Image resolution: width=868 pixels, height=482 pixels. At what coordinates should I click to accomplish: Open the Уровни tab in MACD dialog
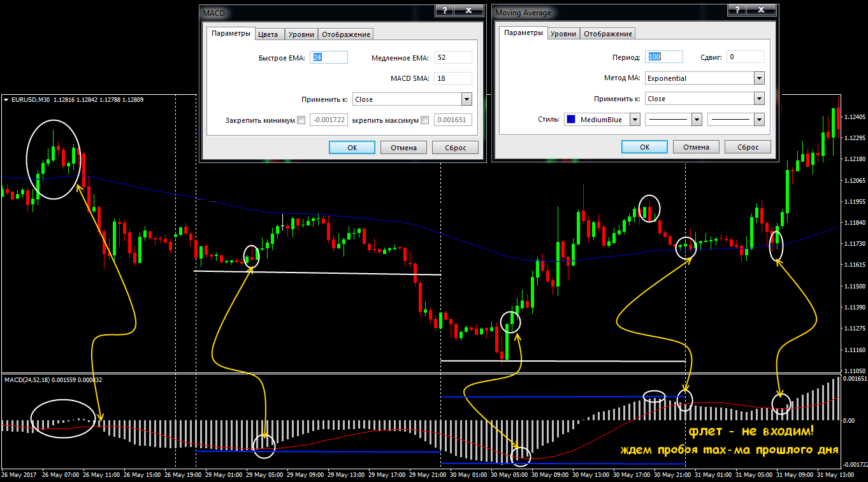[301, 34]
